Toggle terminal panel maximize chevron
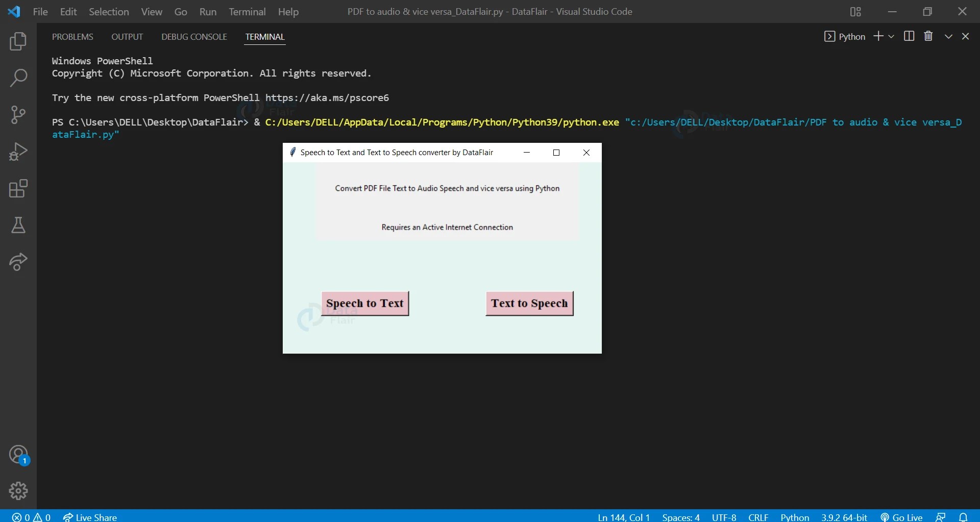The image size is (980, 522). tap(948, 36)
